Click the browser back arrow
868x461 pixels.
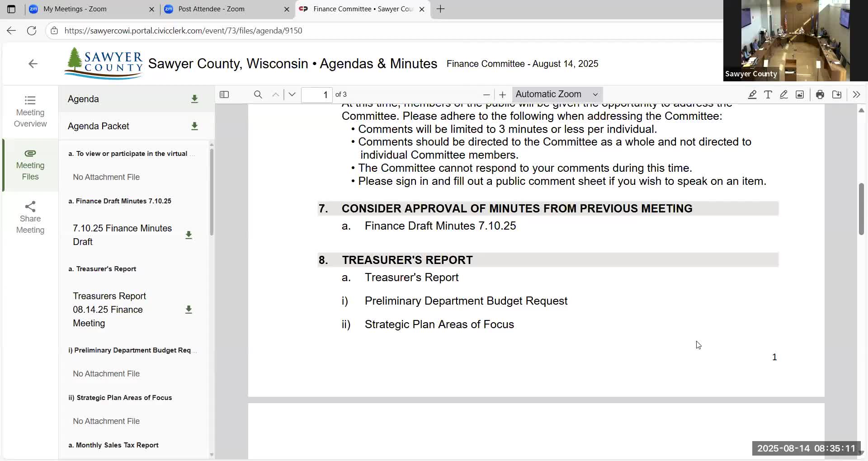pyautogui.click(x=11, y=31)
